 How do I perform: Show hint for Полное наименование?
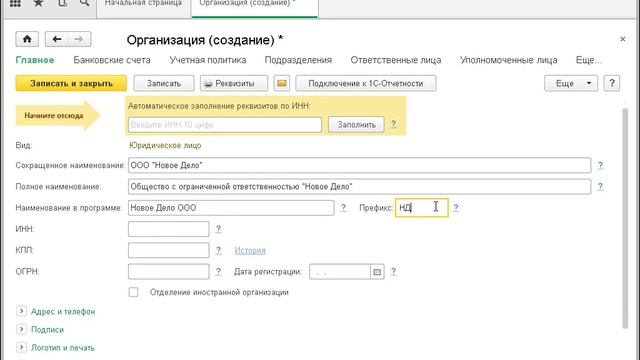tap(600, 187)
